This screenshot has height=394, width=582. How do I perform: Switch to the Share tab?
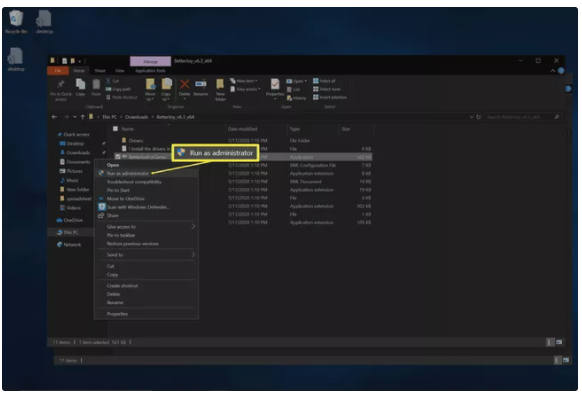pos(100,71)
